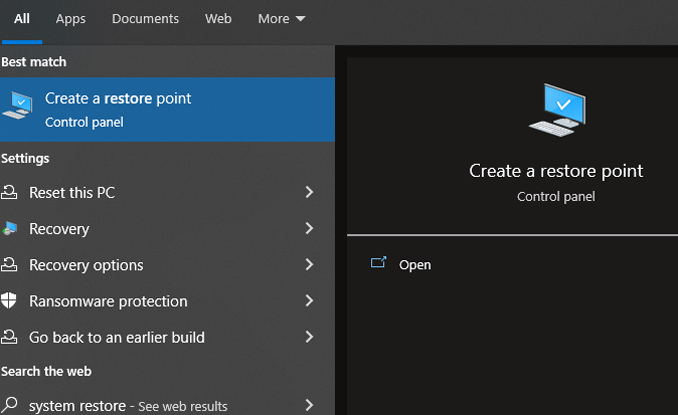This screenshot has height=415, width=678.
Task: Open the Recovery result
Action: point(59,229)
